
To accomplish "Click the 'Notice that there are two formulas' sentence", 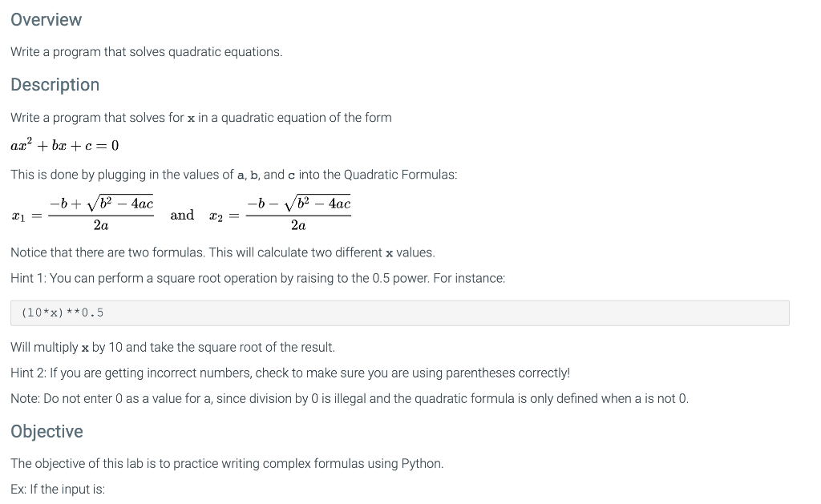I will [x=223, y=252].
